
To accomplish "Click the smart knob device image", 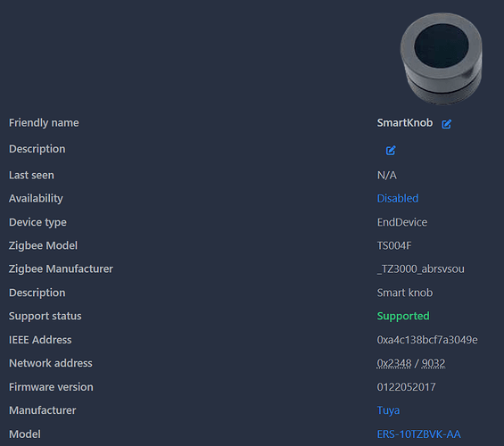I will click(441, 59).
